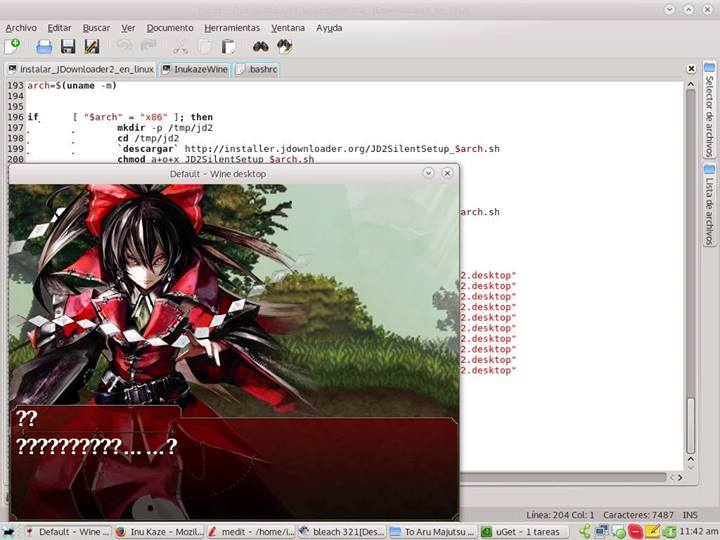
Task: Click the red circular tray icon
Action: [636, 532]
